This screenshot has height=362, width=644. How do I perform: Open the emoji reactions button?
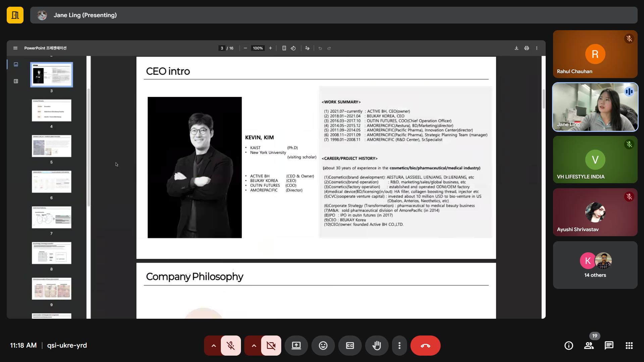pyautogui.click(x=323, y=346)
